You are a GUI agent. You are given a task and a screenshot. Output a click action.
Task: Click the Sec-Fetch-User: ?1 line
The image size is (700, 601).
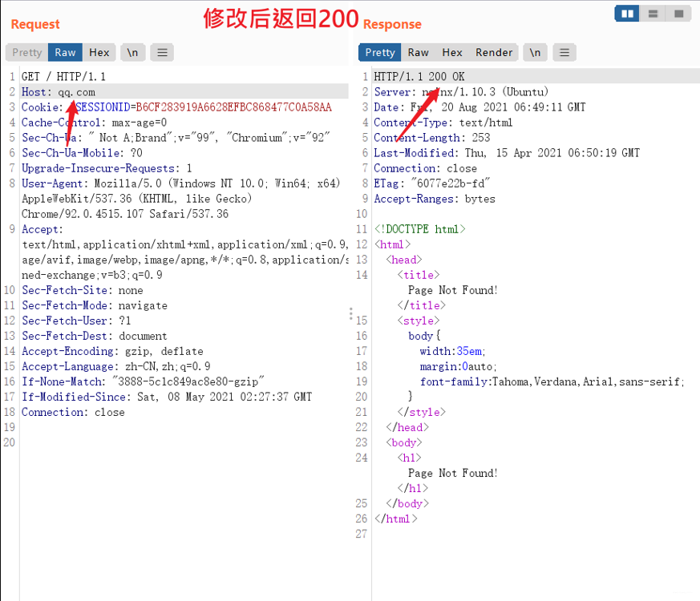point(76,321)
